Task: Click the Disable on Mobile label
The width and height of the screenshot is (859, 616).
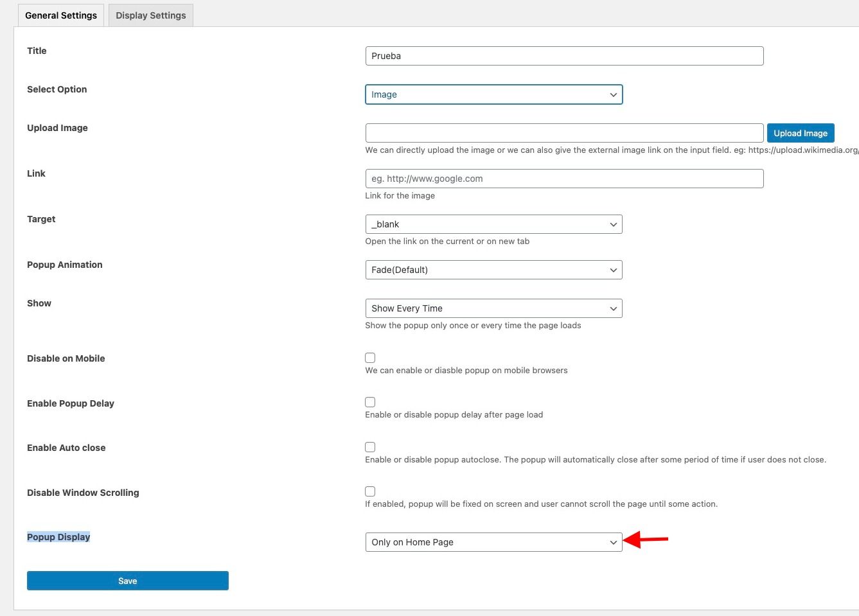Action: tap(66, 358)
